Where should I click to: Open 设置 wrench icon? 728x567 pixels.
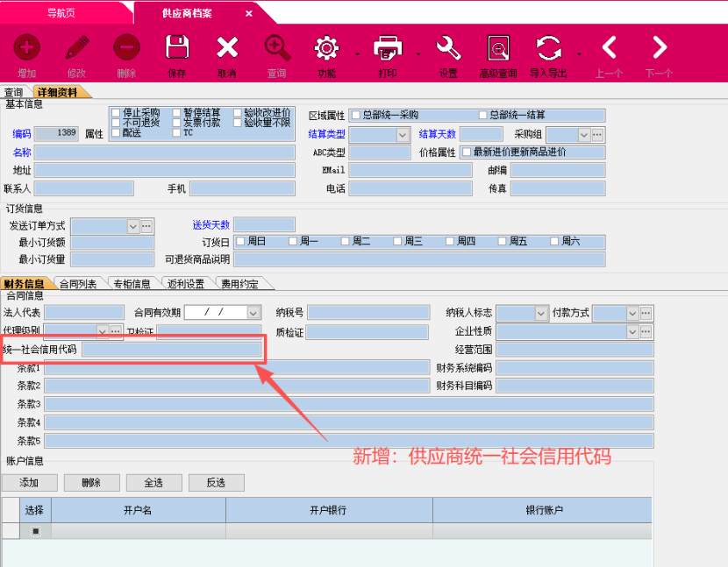(x=448, y=48)
